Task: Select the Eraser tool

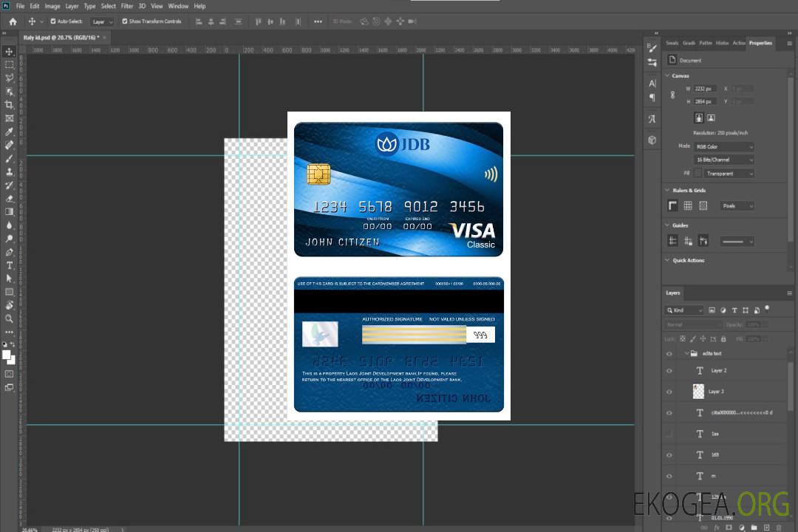Action: (9, 199)
